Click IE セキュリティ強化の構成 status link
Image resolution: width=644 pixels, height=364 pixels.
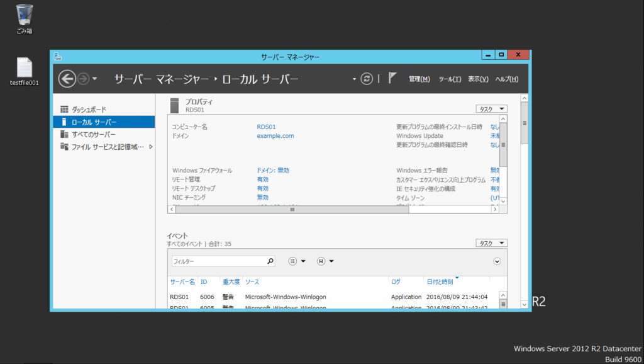click(495, 189)
